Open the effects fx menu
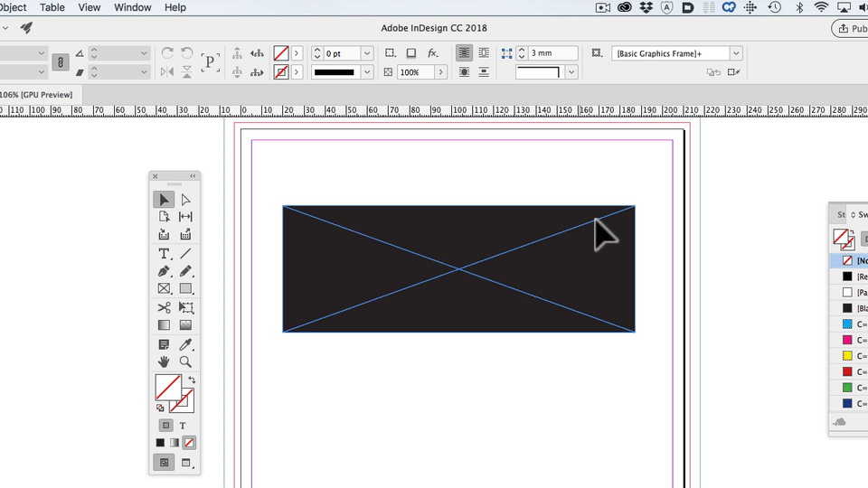Screen dimensions: 868x488 click(x=432, y=53)
